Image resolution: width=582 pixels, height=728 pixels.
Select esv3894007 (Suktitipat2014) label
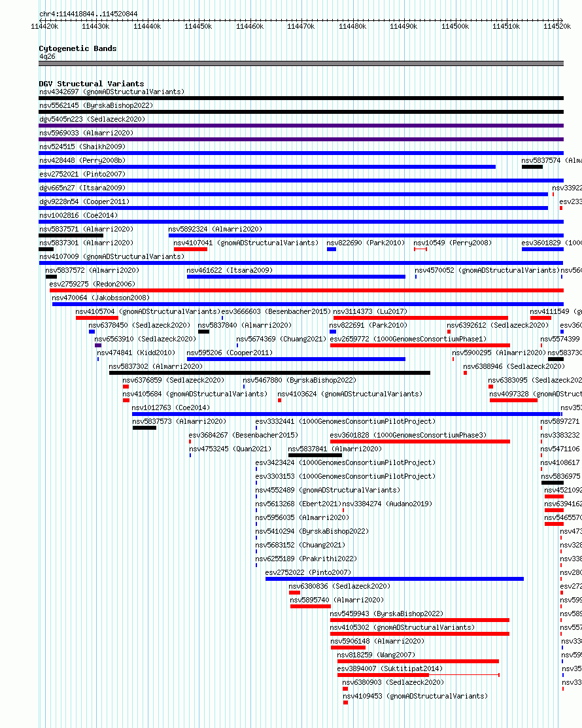click(x=390, y=669)
